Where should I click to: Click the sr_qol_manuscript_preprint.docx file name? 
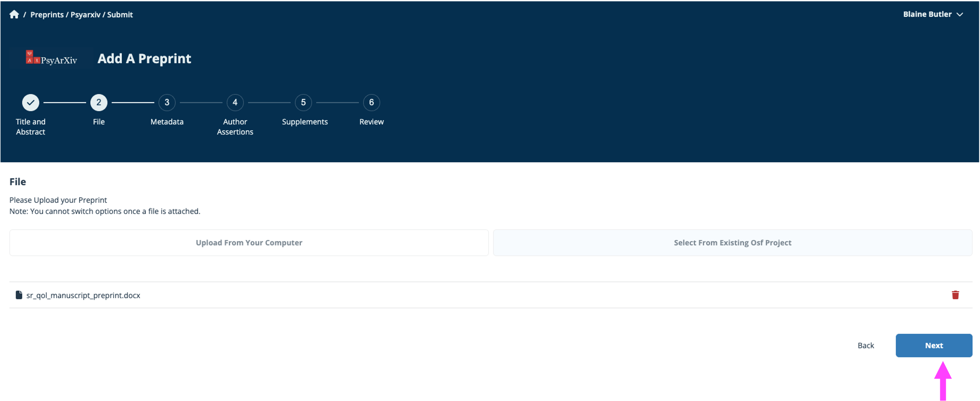pyautogui.click(x=83, y=295)
